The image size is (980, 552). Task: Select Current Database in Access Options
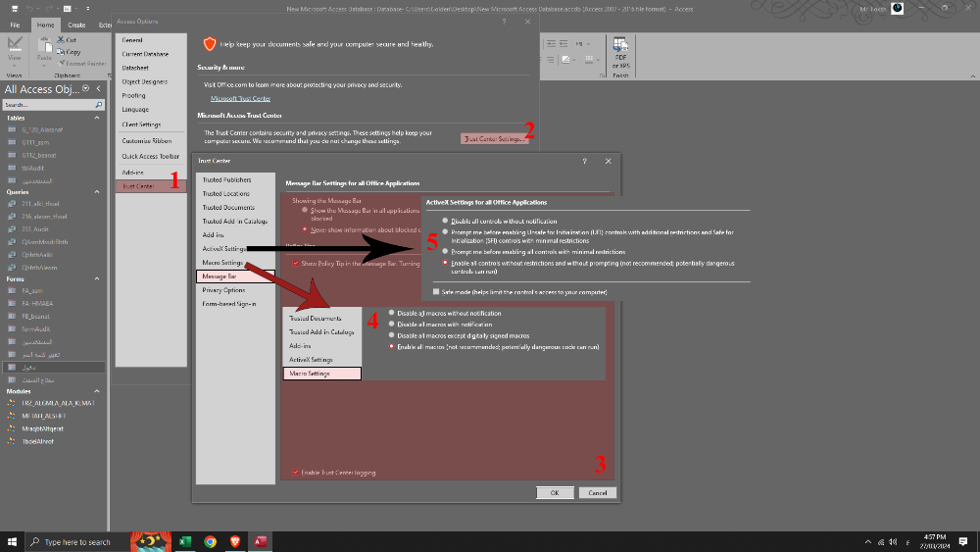(x=145, y=54)
